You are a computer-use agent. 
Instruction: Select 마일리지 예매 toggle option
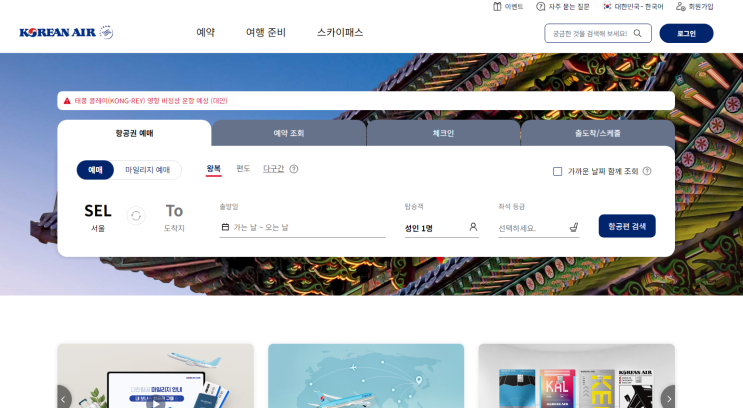pyautogui.click(x=147, y=170)
